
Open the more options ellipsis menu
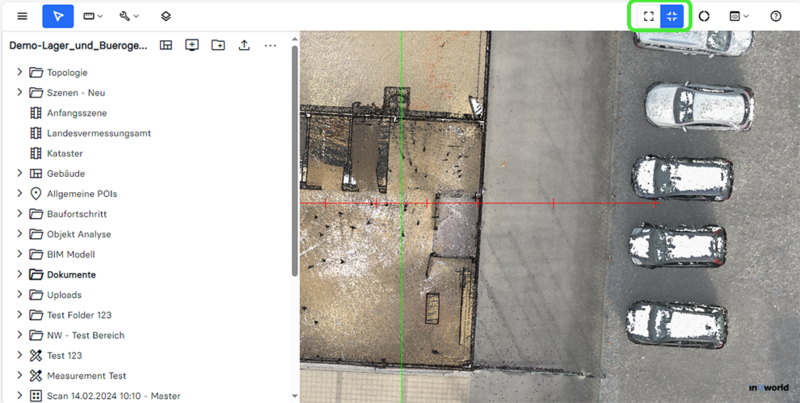[x=270, y=45]
